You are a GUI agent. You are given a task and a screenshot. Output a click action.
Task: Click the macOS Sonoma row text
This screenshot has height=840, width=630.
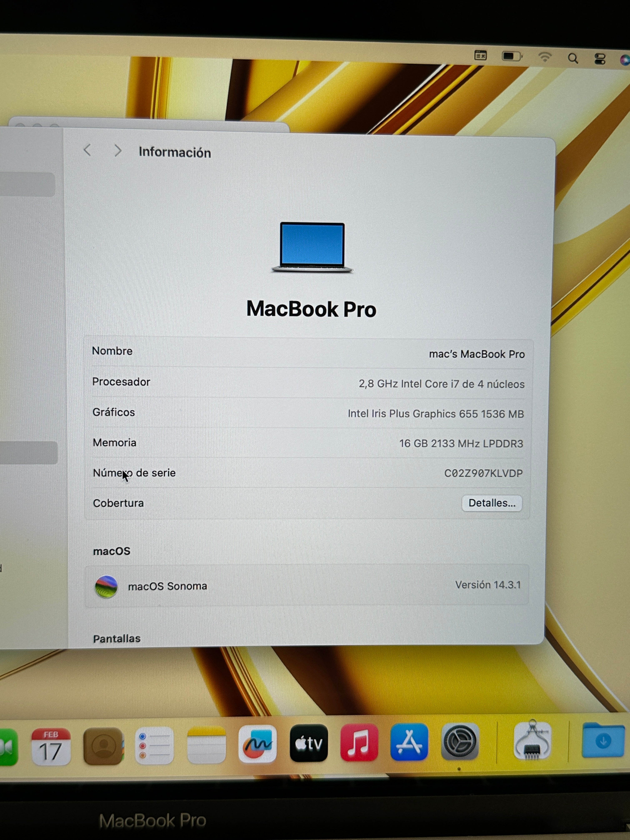tap(167, 586)
